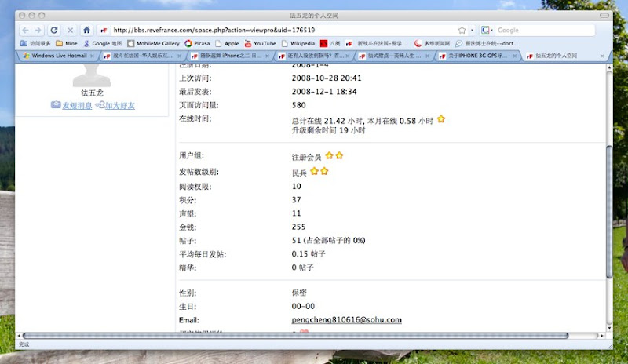Screen dimensions: 628x364
Task: Click the scroll left arrow at bottom
Action: point(19,336)
